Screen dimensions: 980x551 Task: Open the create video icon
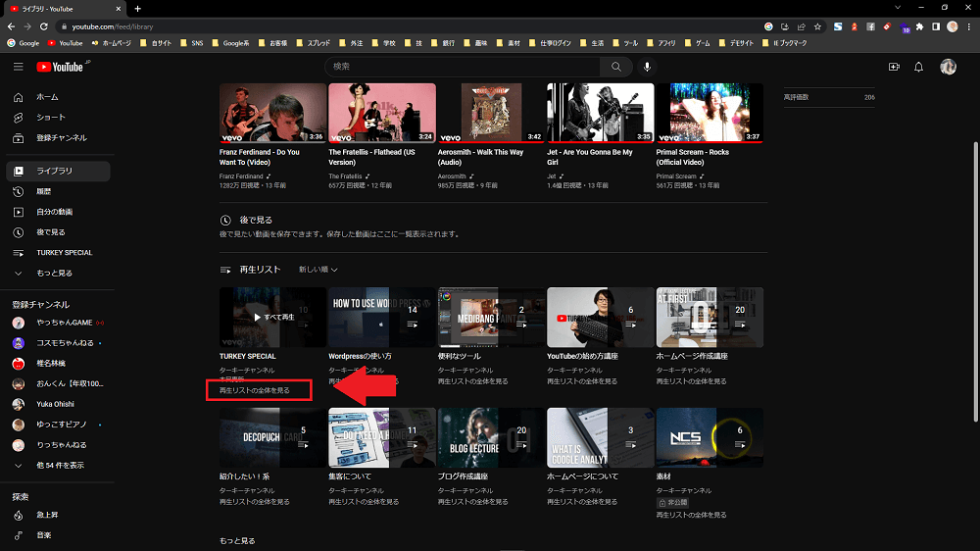click(894, 67)
